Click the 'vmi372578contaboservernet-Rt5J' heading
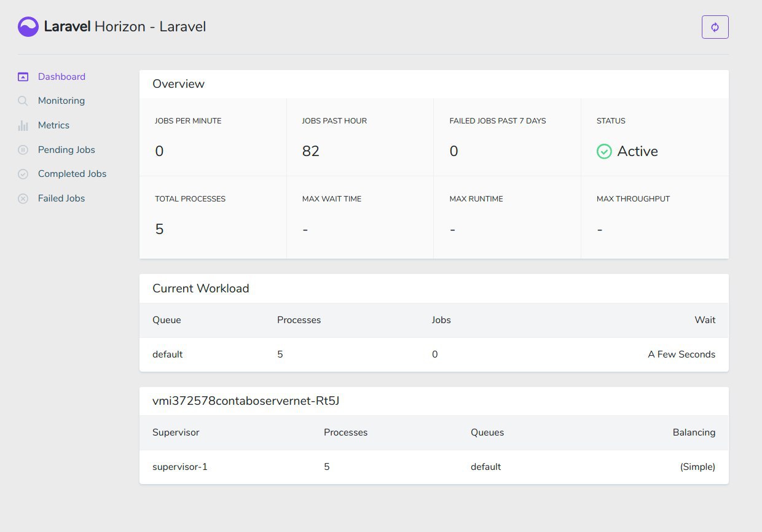 [x=246, y=401]
